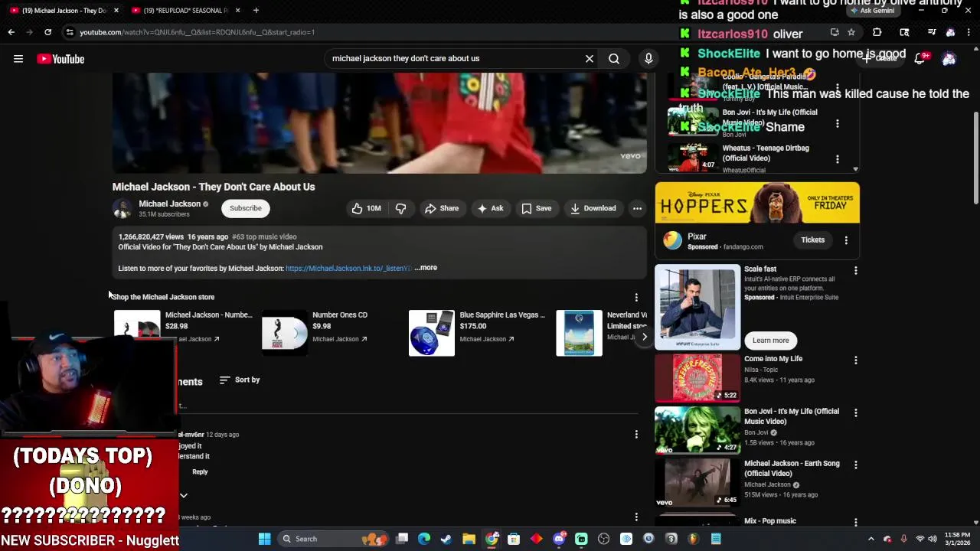Open the taskbar clock and date
Viewport: 980px width, 551px height.
[957, 539]
